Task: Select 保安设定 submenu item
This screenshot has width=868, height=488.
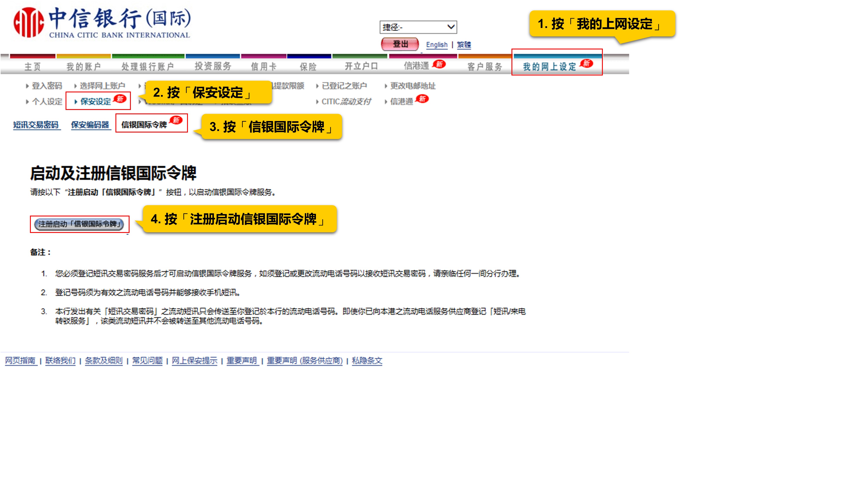Action: coord(96,101)
